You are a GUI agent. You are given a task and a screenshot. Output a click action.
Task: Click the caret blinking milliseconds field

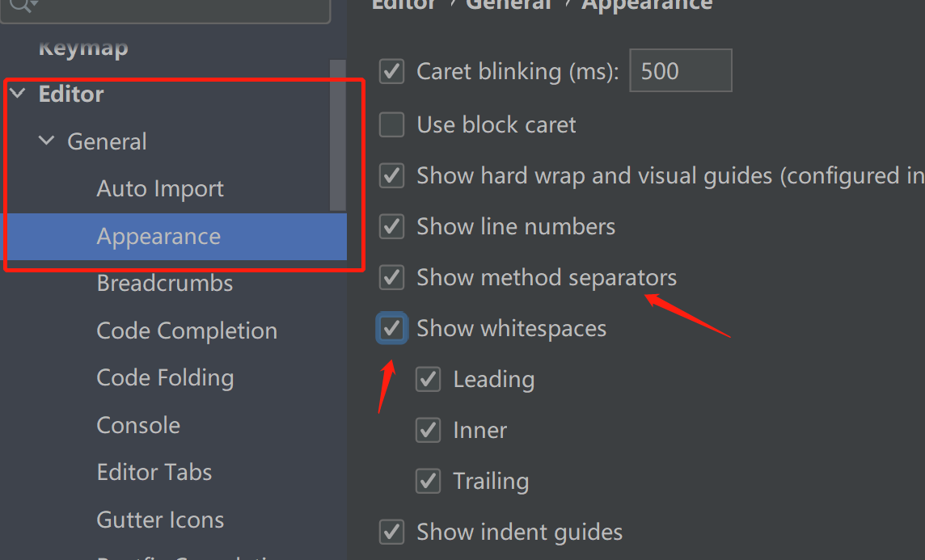[x=680, y=71]
